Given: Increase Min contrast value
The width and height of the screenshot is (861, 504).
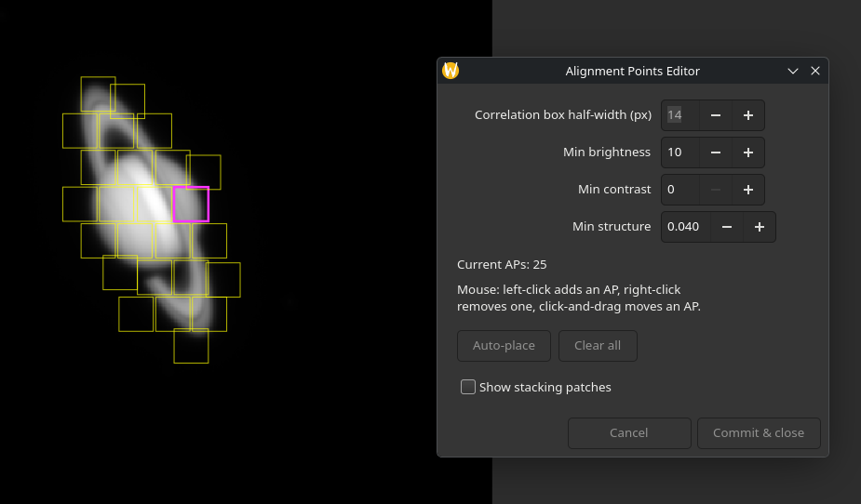Looking at the screenshot, I should point(747,190).
